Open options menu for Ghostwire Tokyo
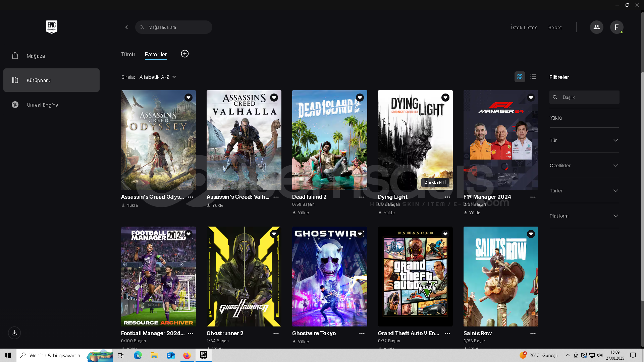 point(362,334)
